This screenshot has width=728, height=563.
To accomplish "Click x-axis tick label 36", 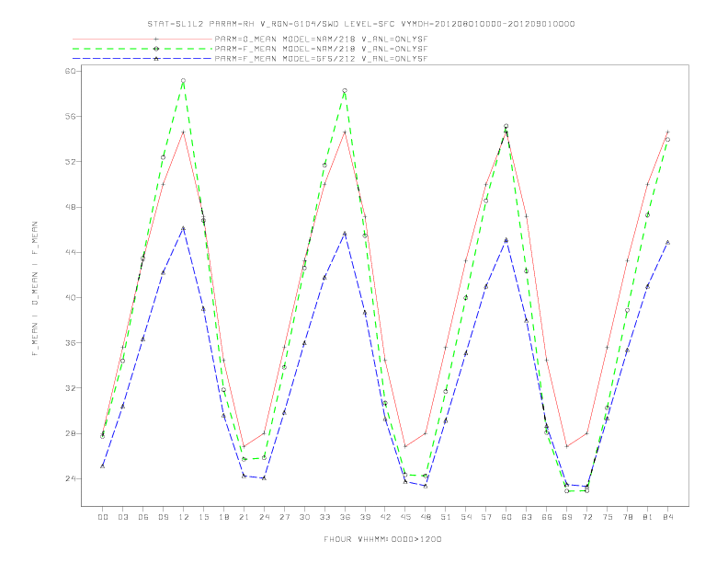I will coord(345,517).
